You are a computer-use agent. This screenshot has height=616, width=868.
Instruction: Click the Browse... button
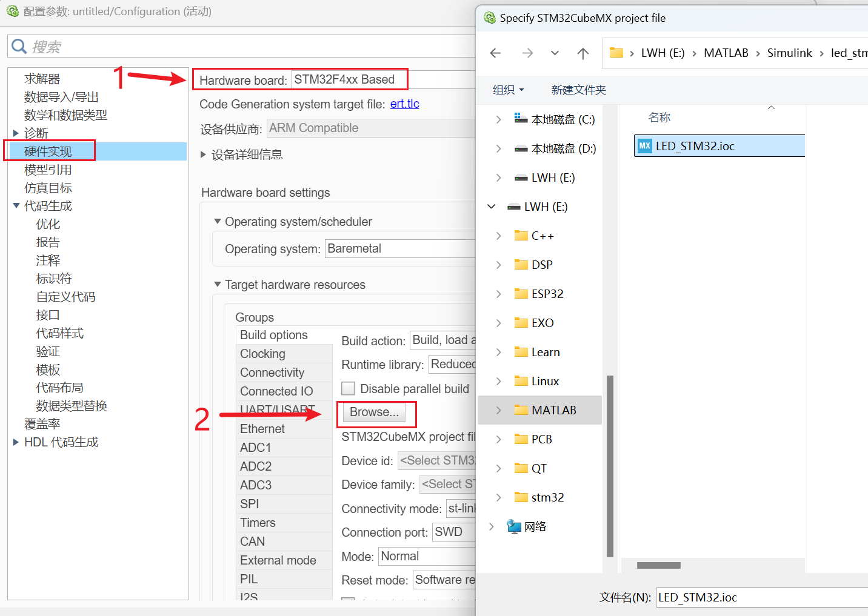(374, 412)
